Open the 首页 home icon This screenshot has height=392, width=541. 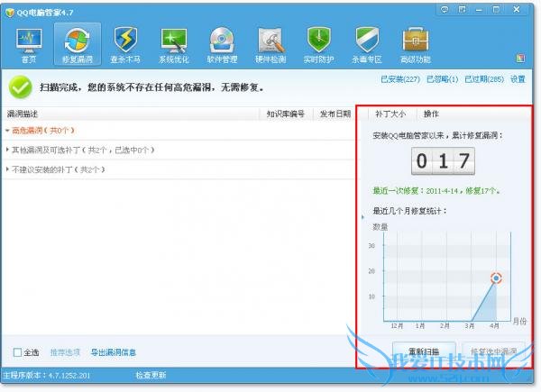click(x=29, y=45)
